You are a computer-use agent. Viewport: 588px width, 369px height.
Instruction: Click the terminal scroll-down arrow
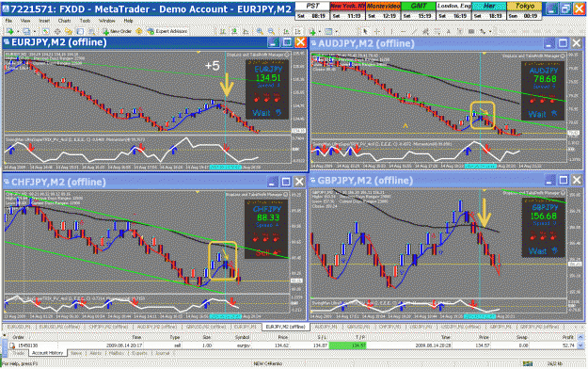pos(580,345)
